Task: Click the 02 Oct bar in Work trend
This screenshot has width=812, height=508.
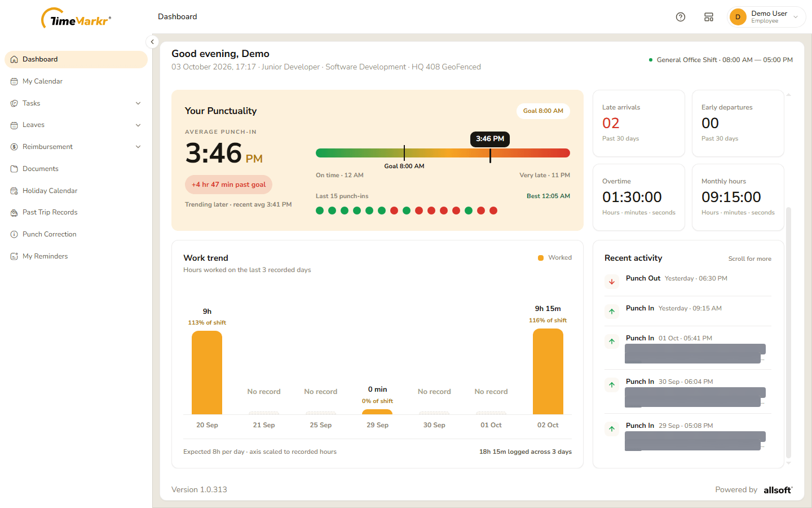Action: click(x=548, y=371)
